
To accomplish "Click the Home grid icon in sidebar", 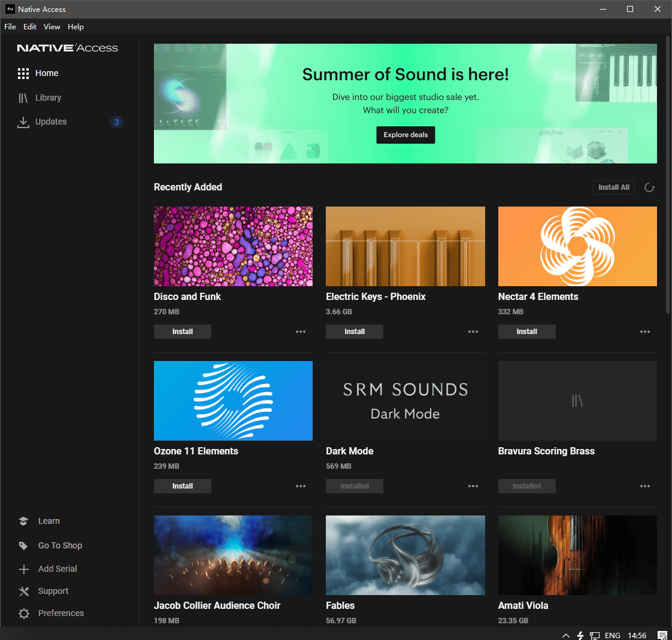I will (23, 73).
